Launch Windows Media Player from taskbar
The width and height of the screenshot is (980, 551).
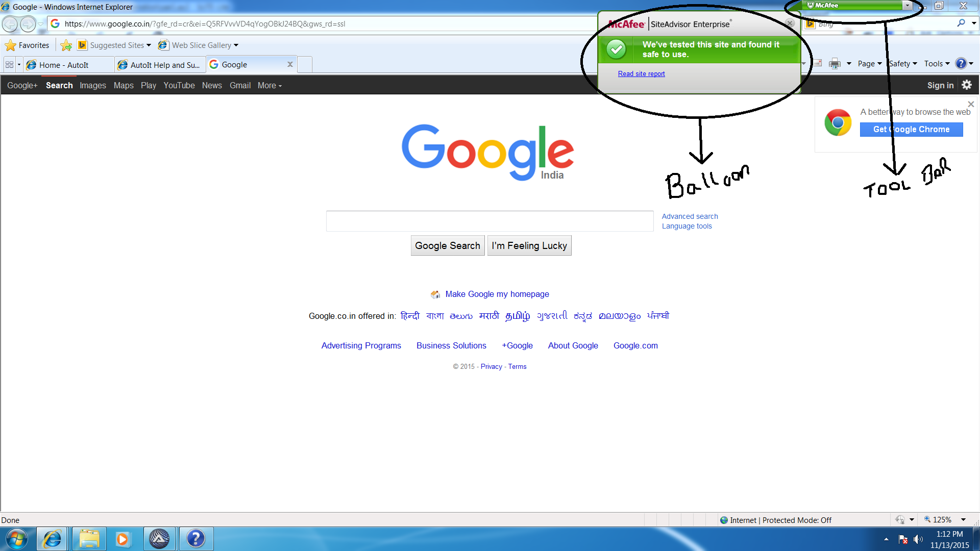[122, 539]
